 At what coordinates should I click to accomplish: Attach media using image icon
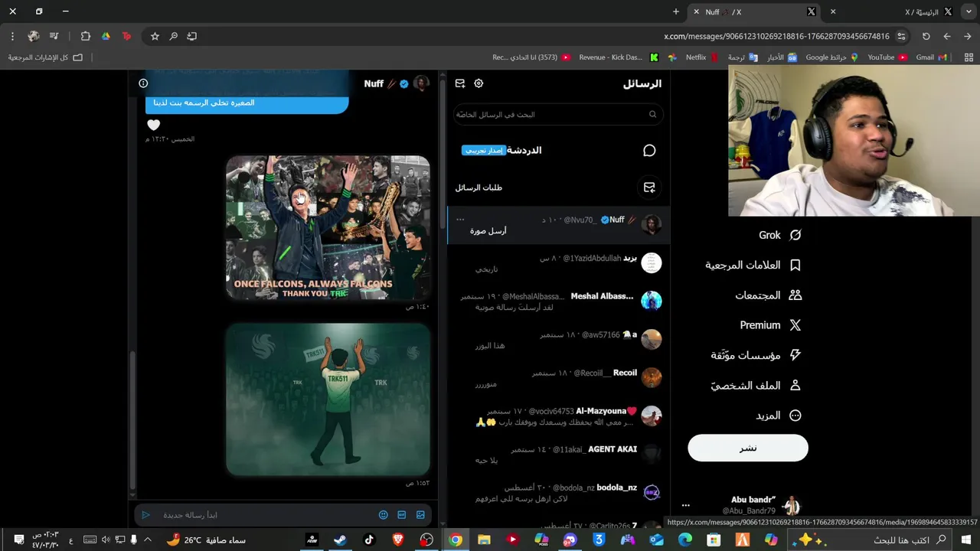tap(420, 515)
